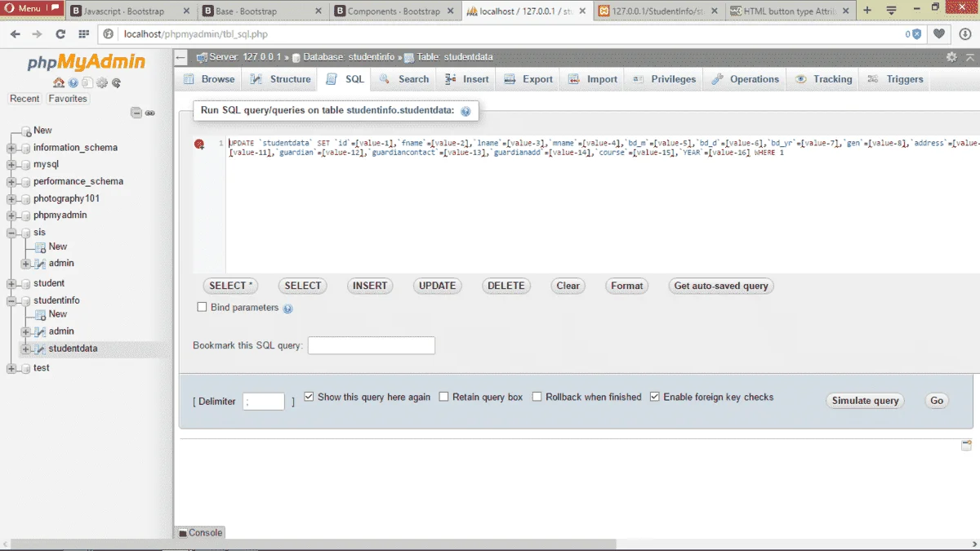The width and height of the screenshot is (980, 551).
Task: Click the bookmark heart icon in address bar
Action: point(940,34)
